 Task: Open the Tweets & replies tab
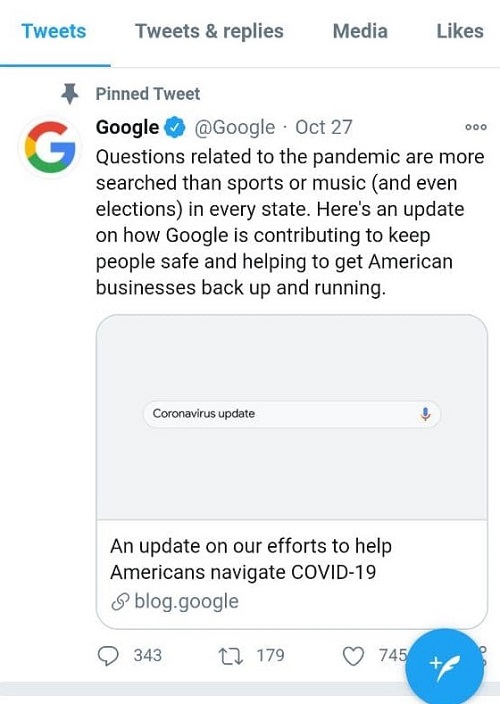click(210, 31)
